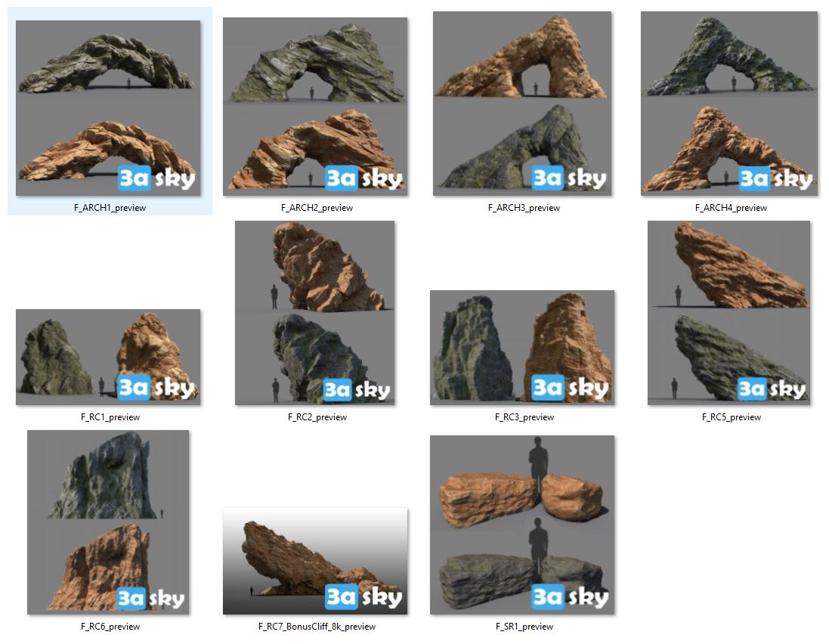Select the F_ARCH4_preview thumbnail image
Screen dimensions: 829x644
click(729, 104)
